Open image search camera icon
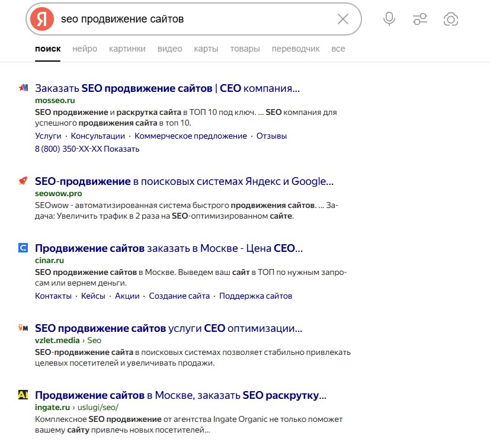Screen dimensions: 490x448 451,19
